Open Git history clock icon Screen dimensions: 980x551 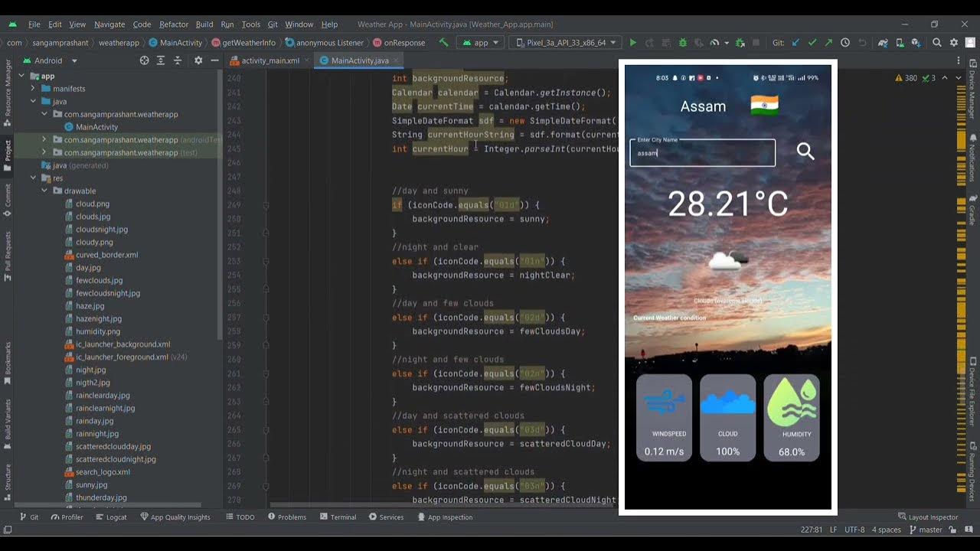tap(845, 43)
